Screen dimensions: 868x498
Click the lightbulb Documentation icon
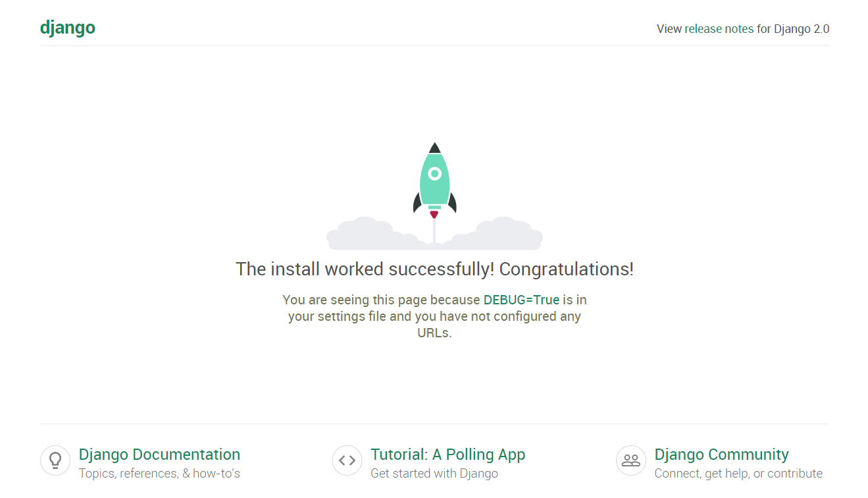(55, 460)
